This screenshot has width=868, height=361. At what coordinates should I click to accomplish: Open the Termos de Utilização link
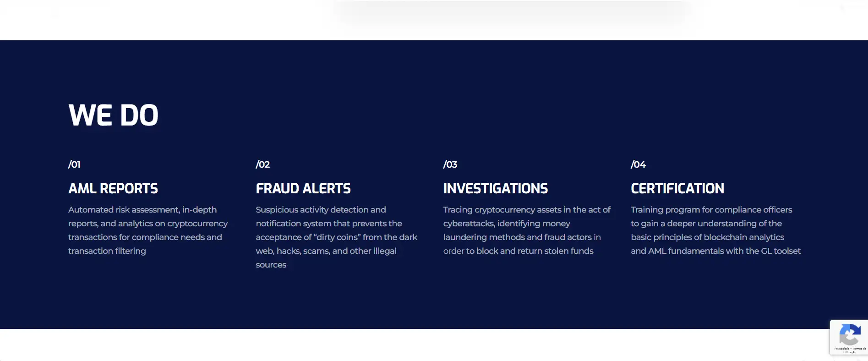[x=858, y=349]
